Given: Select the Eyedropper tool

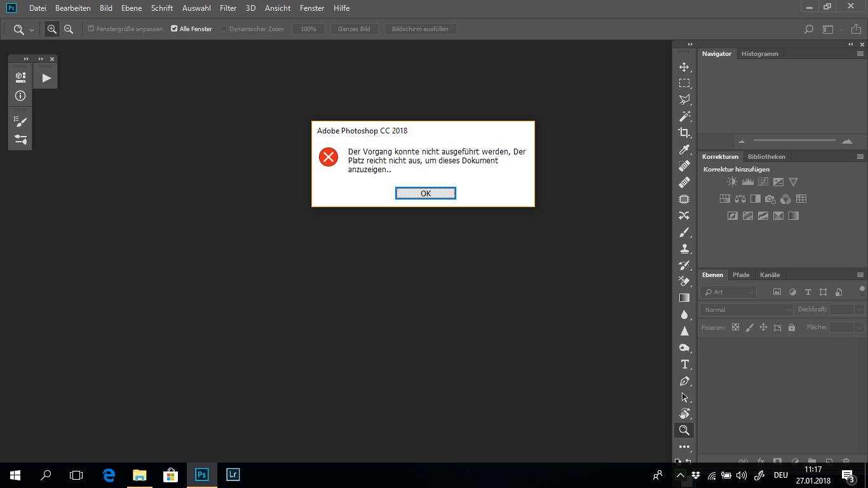Looking at the screenshot, I should 684,149.
